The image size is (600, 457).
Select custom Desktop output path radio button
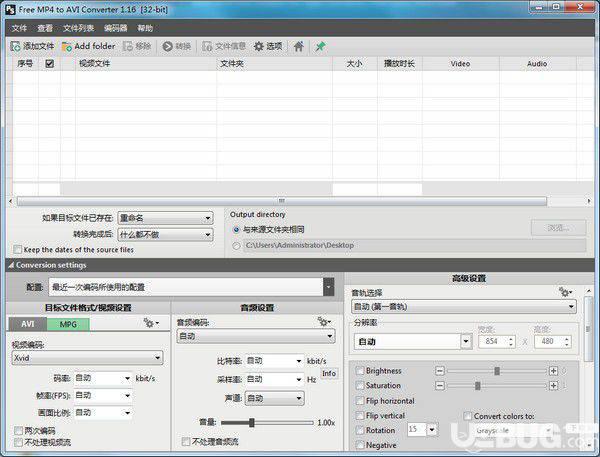click(236, 246)
